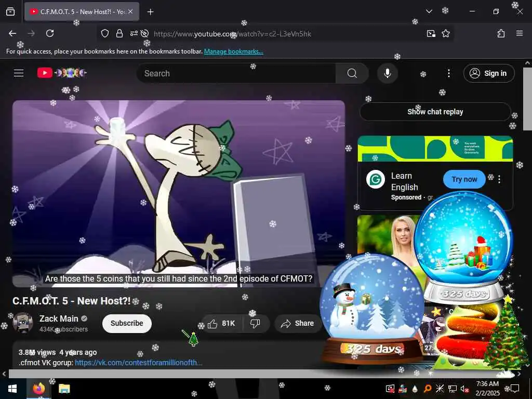Viewport: 532px width, 399px height.
Task: Open the Firefox View button
Action: coord(10,11)
